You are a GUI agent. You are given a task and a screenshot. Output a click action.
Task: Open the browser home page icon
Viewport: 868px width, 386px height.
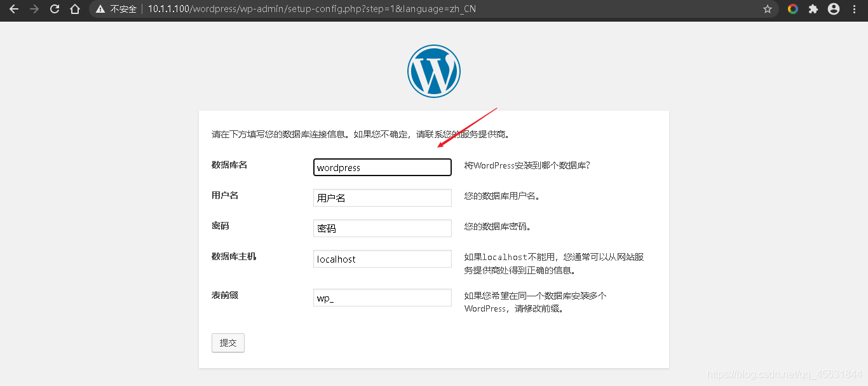click(x=75, y=9)
